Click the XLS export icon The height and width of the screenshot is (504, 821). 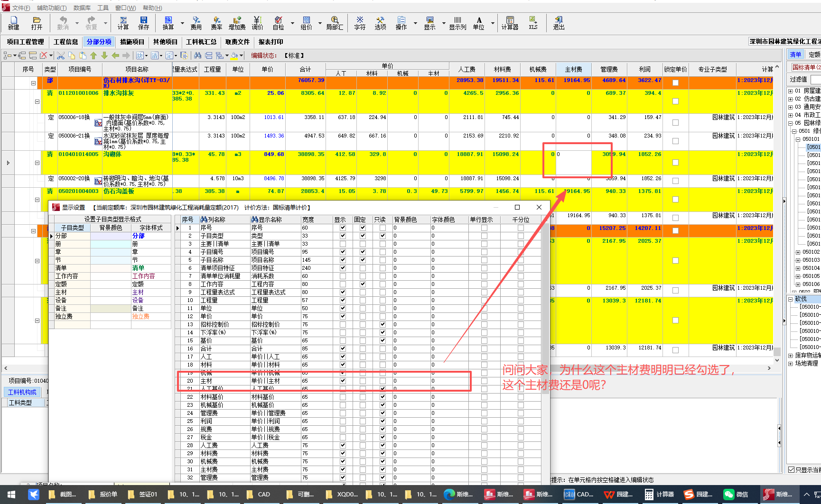pos(533,23)
